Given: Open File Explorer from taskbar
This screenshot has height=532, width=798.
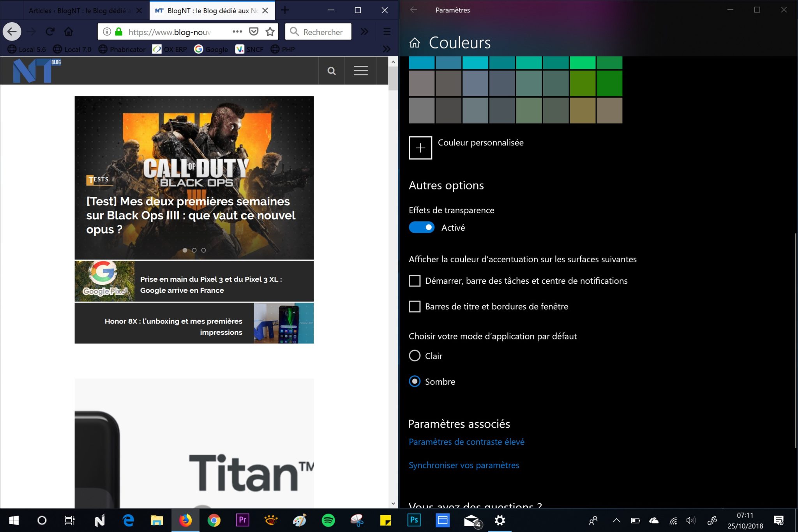Looking at the screenshot, I should (x=157, y=520).
